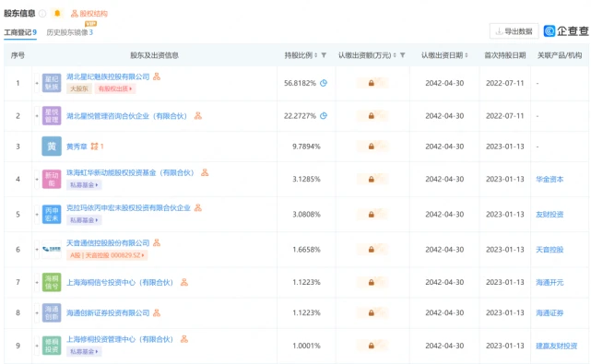Open shareholder 黄秀章 profile
This screenshot has width=591, height=364.
[x=77, y=147]
